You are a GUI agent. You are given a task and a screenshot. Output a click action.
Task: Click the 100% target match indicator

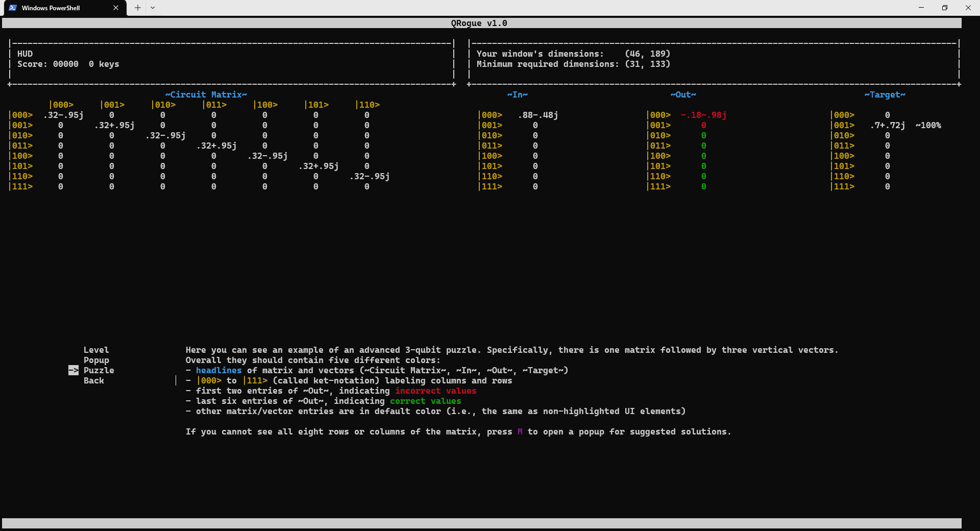[928, 125]
